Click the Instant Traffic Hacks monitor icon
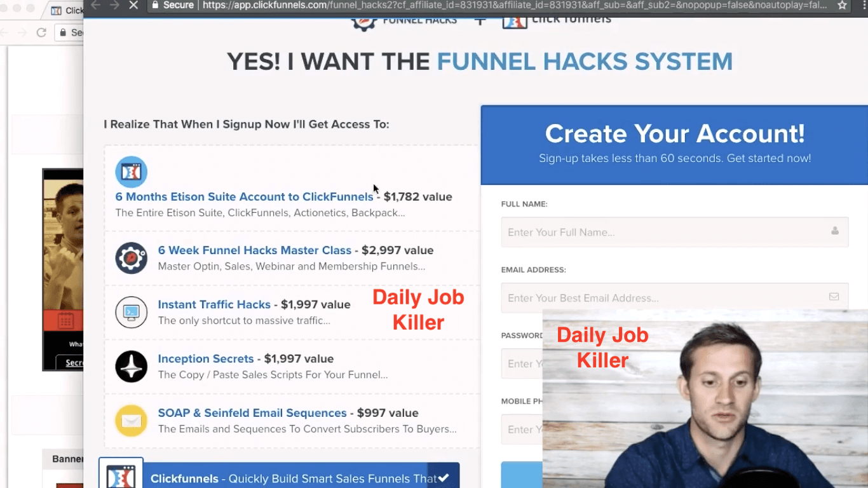The width and height of the screenshot is (868, 488). coord(132,312)
